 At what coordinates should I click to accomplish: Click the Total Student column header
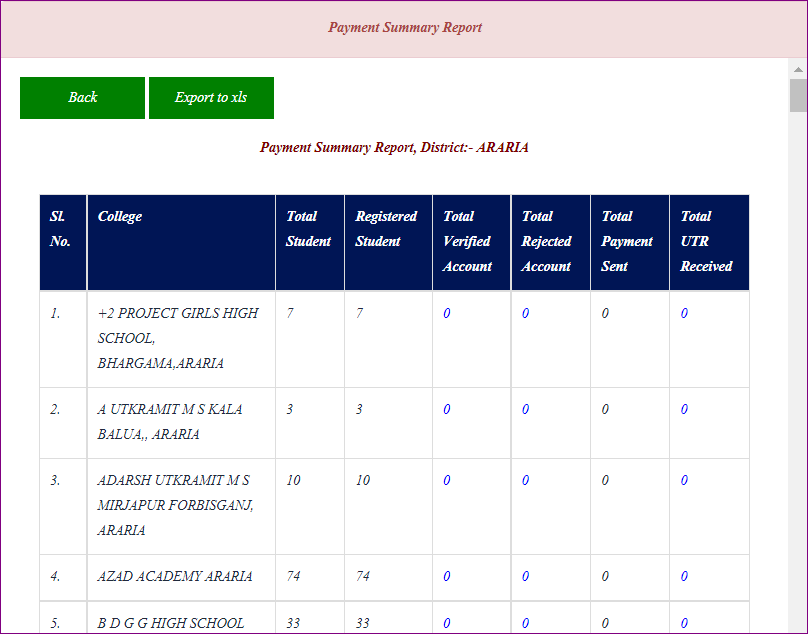pyautogui.click(x=308, y=229)
